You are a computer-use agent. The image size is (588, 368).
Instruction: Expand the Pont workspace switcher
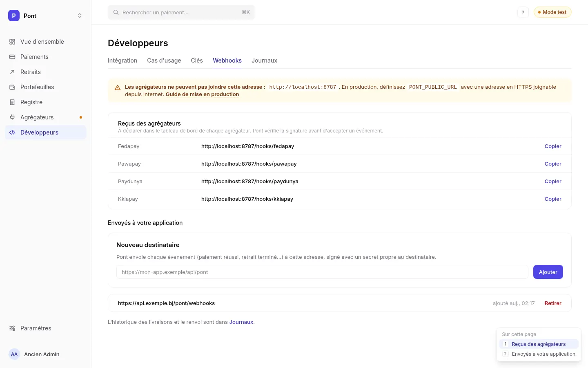[x=80, y=16]
